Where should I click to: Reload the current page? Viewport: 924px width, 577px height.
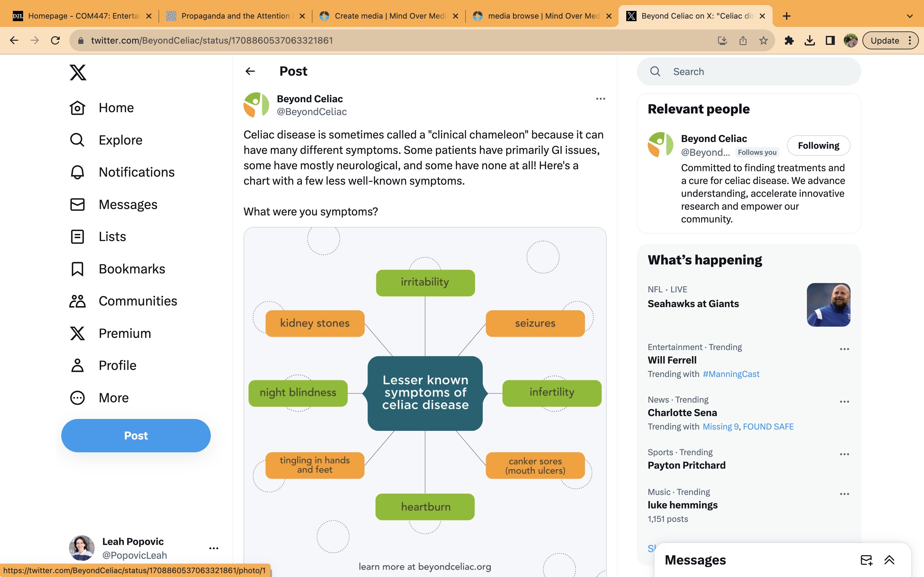pyautogui.click(x=56, y=40)
